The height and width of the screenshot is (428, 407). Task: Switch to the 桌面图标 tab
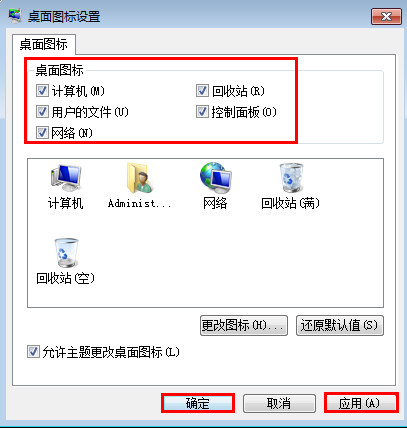(44, 44)
